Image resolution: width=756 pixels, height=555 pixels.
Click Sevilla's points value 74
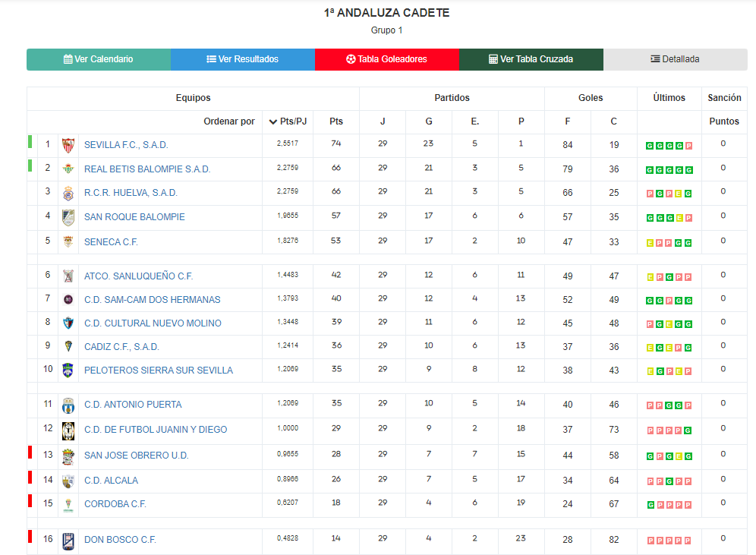pyautogui.click(x=336, y=143)
